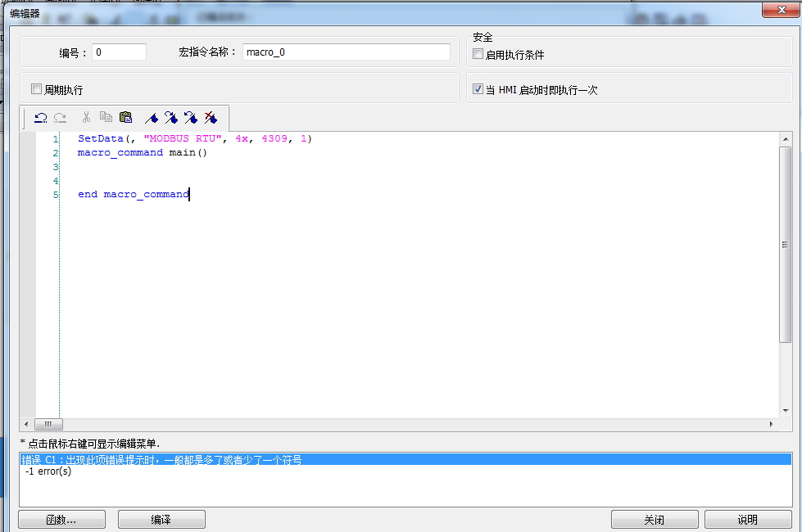Image resolution: width=802 pixels, height=532 pixels.
Task: Jump to next bookmark flag icon
Action: point(170,118)
